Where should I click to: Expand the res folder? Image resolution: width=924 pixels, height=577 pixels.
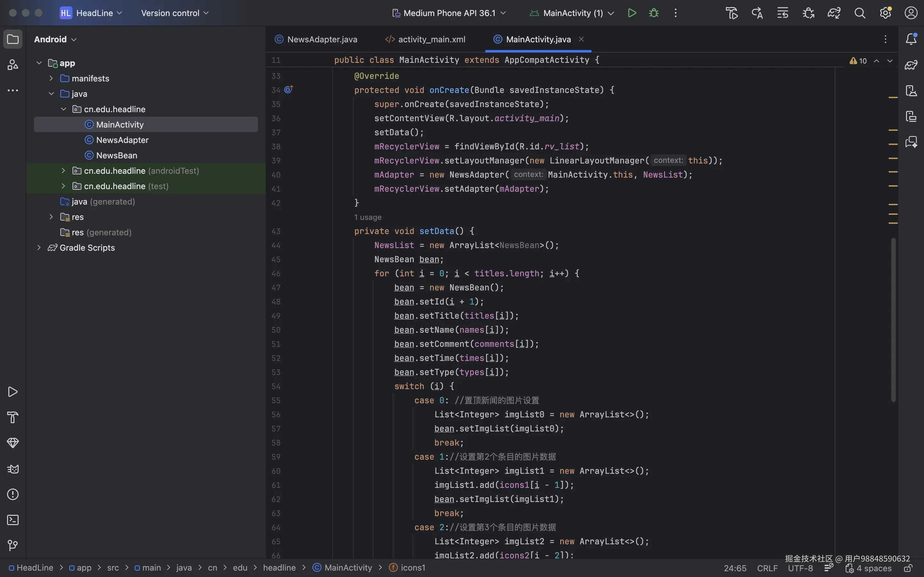pos(51,217)
